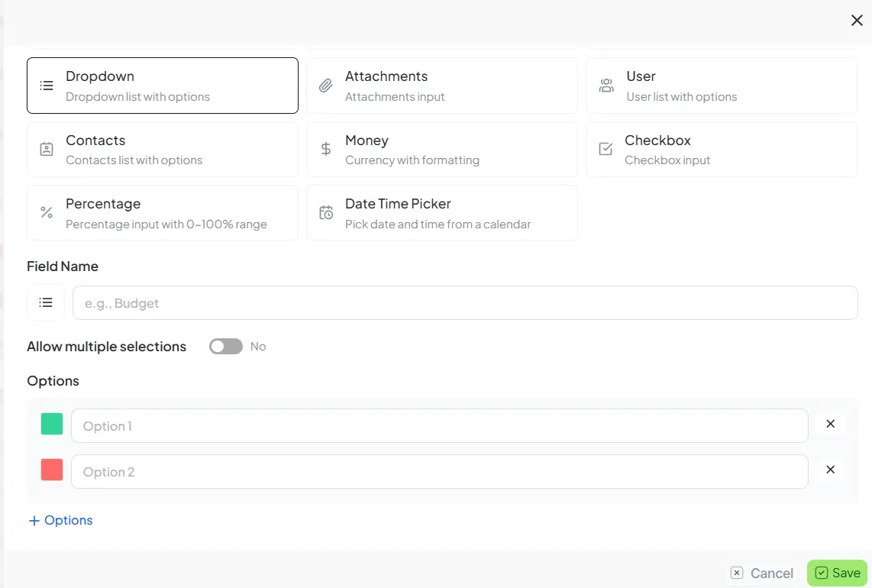The width and height of the screenshot is (872, 588).
Task: Click the red color swatch for Option 2
Action: pyautogui.click(x=51, y=470)
